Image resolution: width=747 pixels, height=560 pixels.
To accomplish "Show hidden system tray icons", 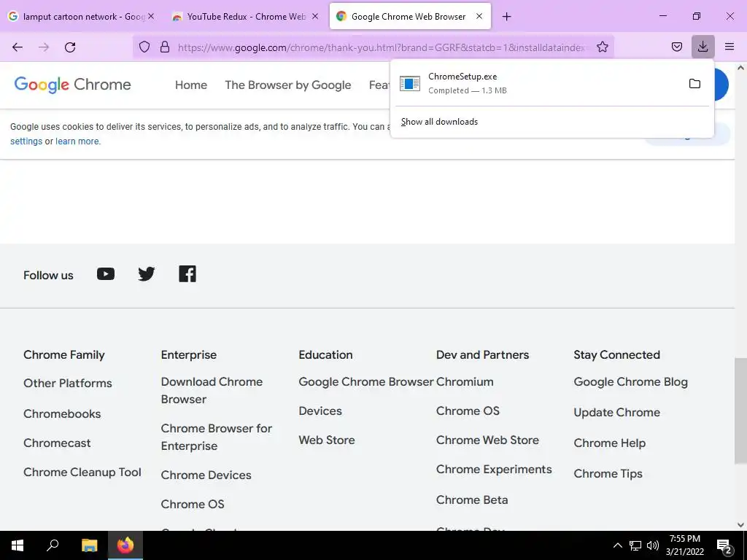I will (617, 545).
